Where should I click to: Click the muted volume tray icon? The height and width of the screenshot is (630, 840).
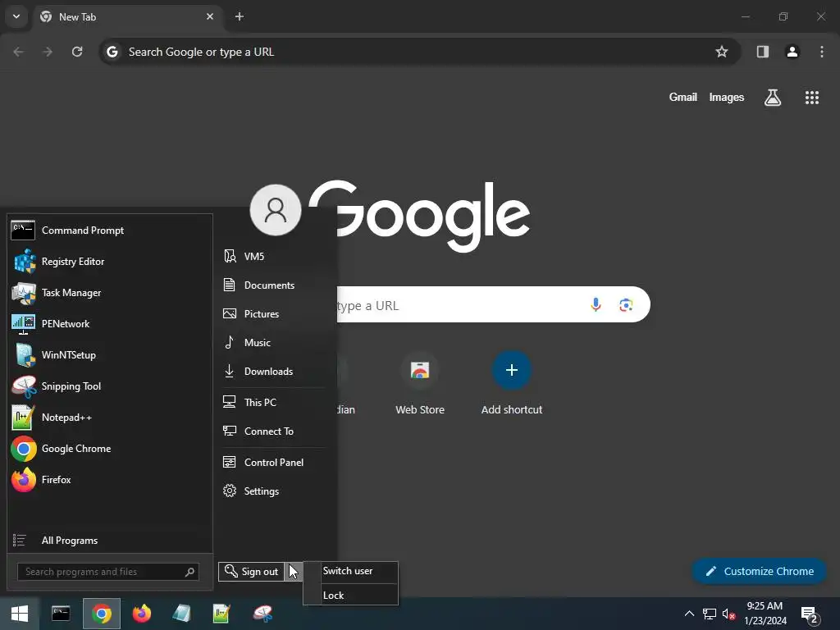tap(728, 614)
